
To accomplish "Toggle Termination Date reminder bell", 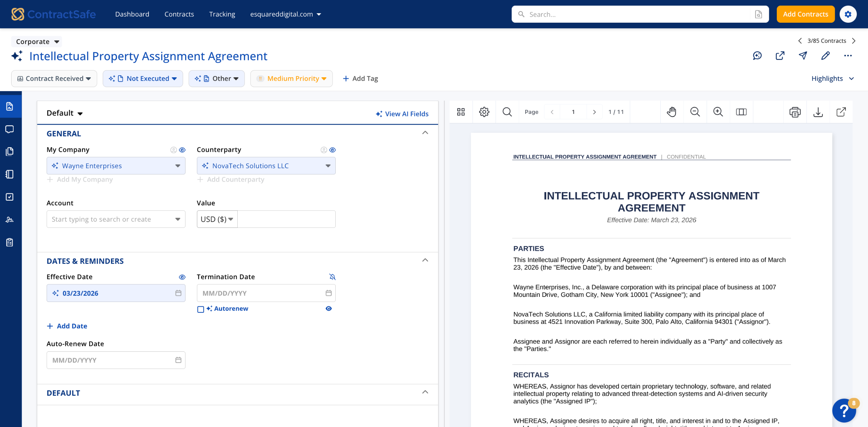I will click(x=332, y=277).
